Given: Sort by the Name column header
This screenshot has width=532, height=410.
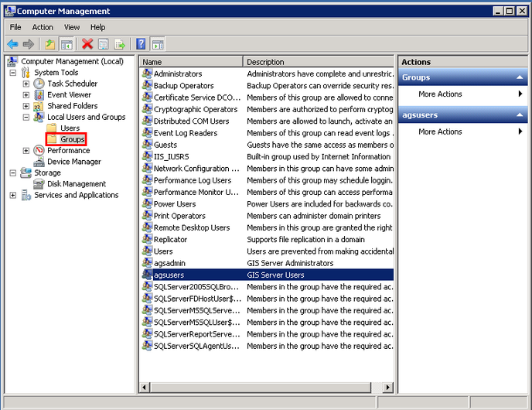Looking at the screenshot, I should (191, 62).
